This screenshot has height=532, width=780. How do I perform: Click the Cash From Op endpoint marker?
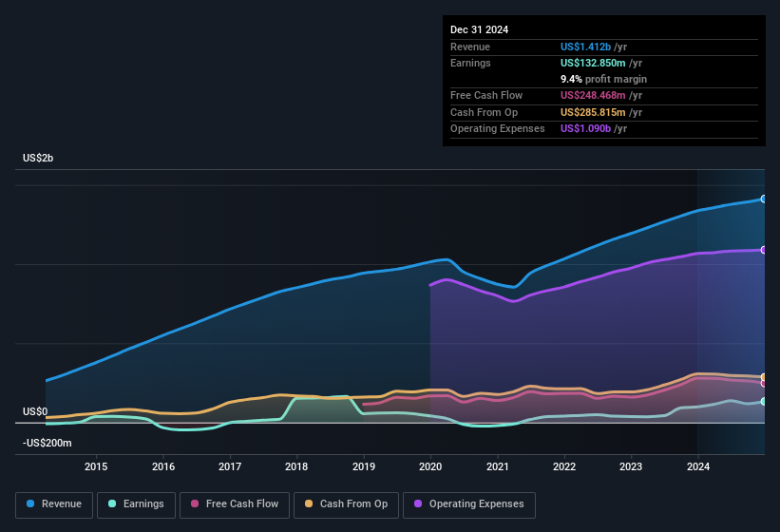coord(764,377)
